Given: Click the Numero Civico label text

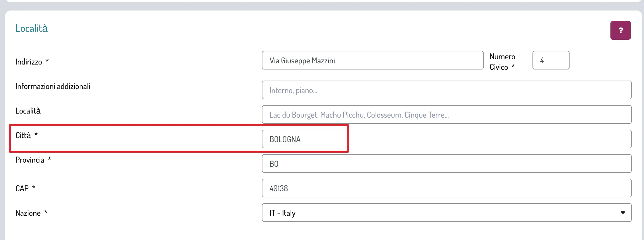Looking at the screenshot, I should [x=502, y=62].
